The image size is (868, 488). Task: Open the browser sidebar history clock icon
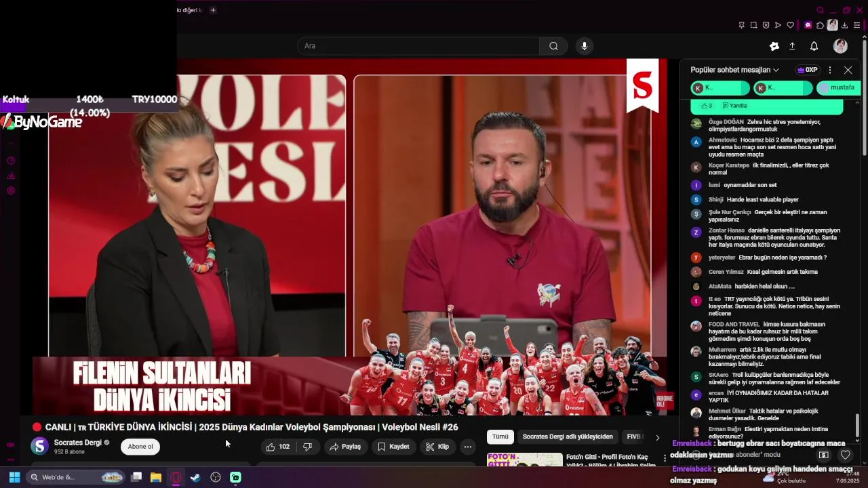click(x=11, y=161)
